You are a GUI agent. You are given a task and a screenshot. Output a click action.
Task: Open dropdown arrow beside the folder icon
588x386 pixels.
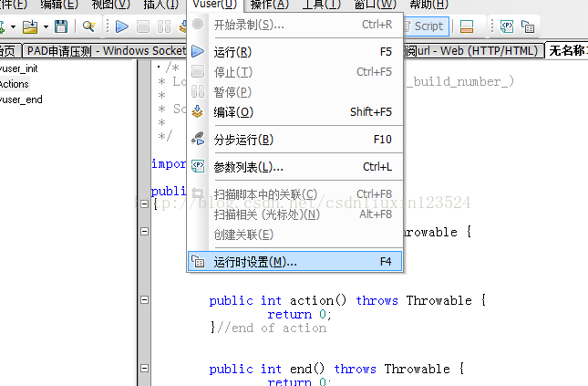pos(46,27)
